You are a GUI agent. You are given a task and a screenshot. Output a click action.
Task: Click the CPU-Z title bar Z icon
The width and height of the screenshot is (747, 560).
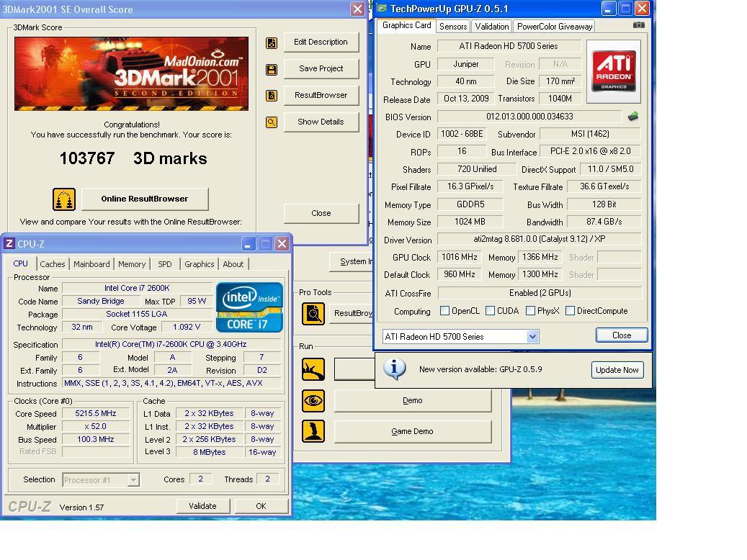(x=9, y=244)
